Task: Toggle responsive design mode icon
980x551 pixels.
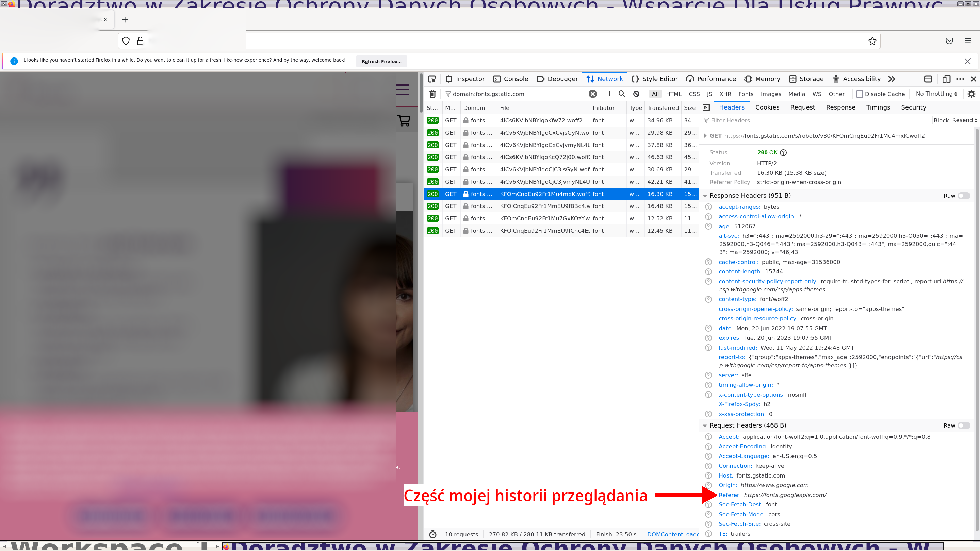Action: [946, 79]
